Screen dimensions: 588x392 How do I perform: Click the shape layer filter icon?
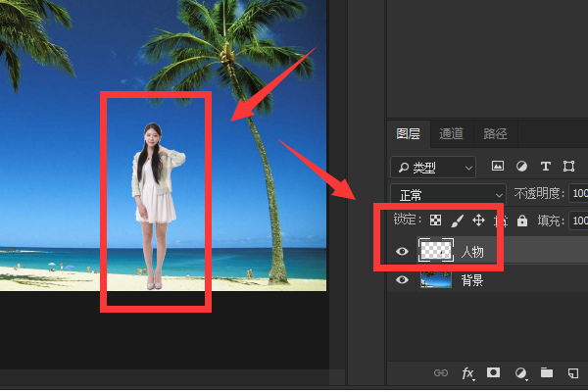point(569,166)
